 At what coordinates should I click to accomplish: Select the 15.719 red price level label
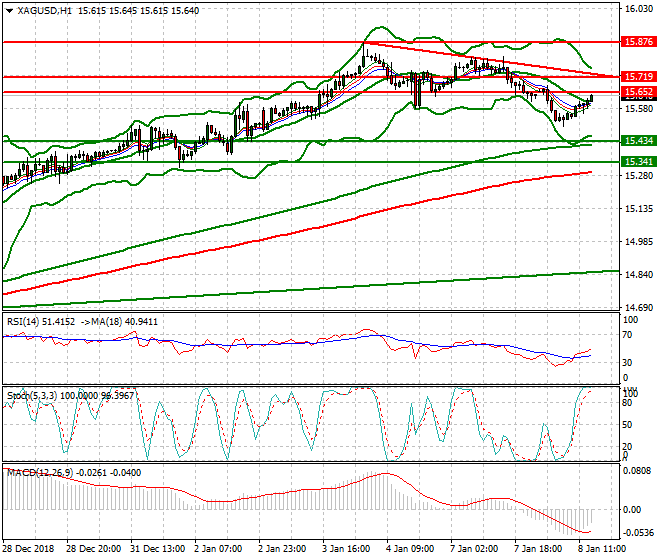click(639, 77)
